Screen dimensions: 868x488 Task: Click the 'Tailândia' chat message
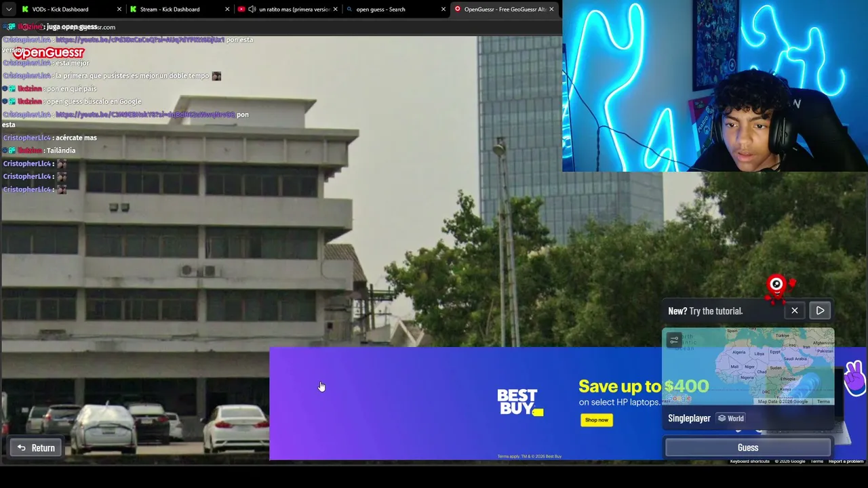pyautogui.click(x=61, y=150)
